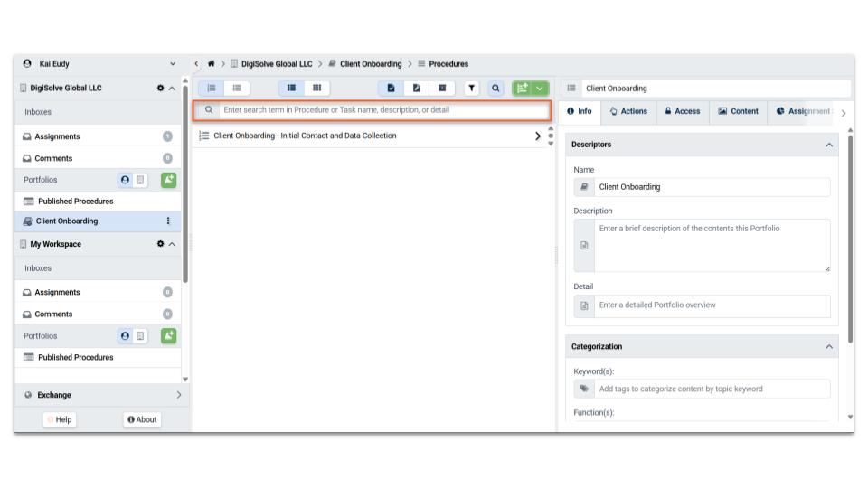Click the magnifier icon inside search field
Viewport: 868px width, 488px height.
pyautogui.click(x=209, y=110)
